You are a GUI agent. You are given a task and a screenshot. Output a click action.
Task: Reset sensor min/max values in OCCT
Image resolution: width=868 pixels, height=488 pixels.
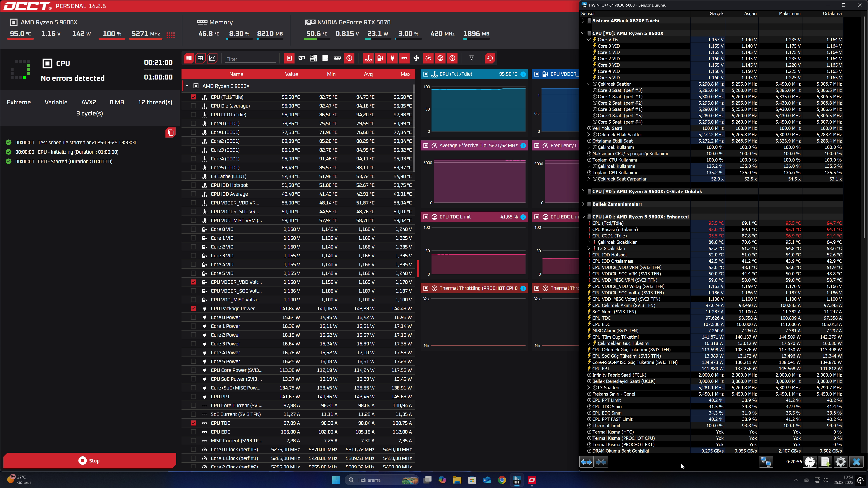pyautogui.click(x=490, y=58)
